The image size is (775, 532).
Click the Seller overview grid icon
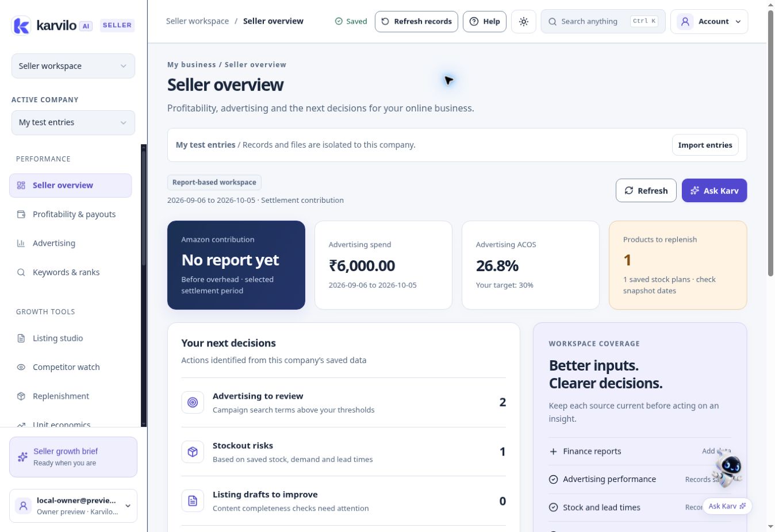pyautogui.click(x=21, y=186)
